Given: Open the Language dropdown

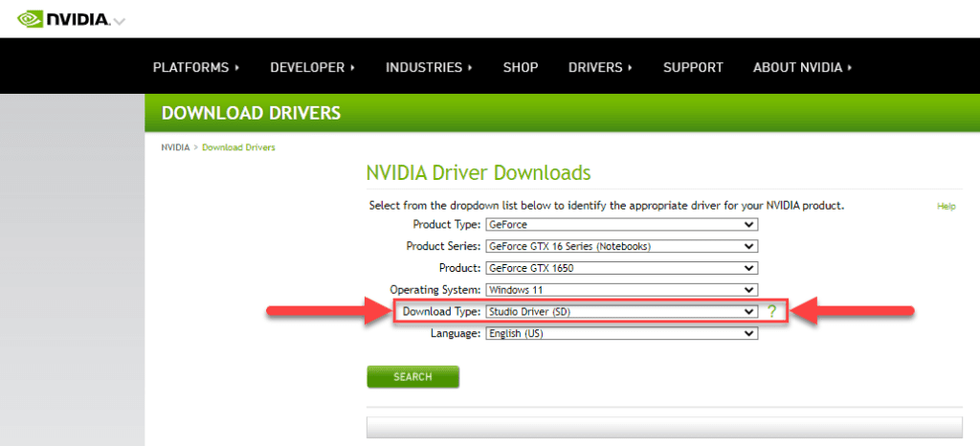Looking at the screenshot, I should (x=622, y=334).
